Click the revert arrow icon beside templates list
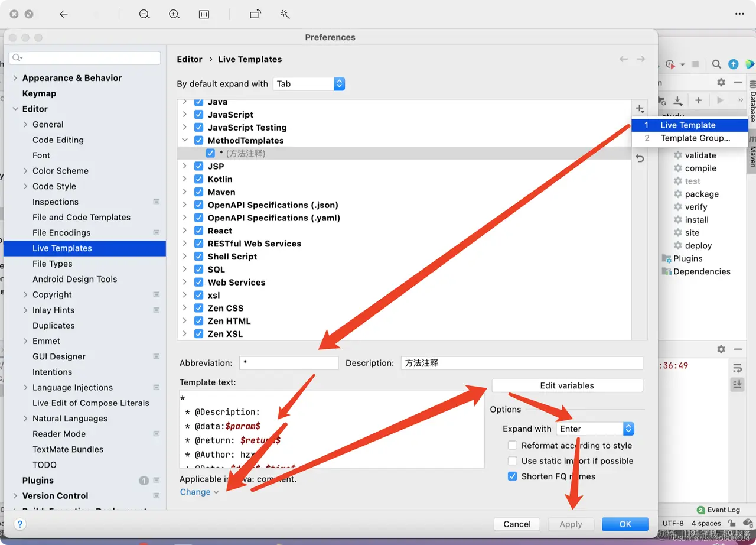Image resolution: width=756 pixels, height=545 pixels. (640, 158)
